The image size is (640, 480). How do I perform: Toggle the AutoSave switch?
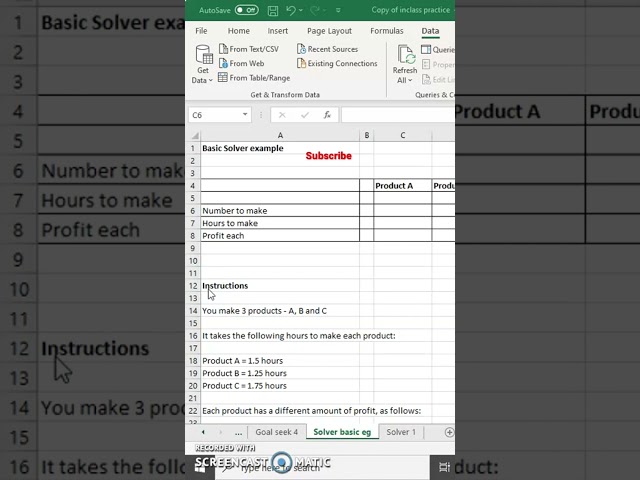pos(247,10)
